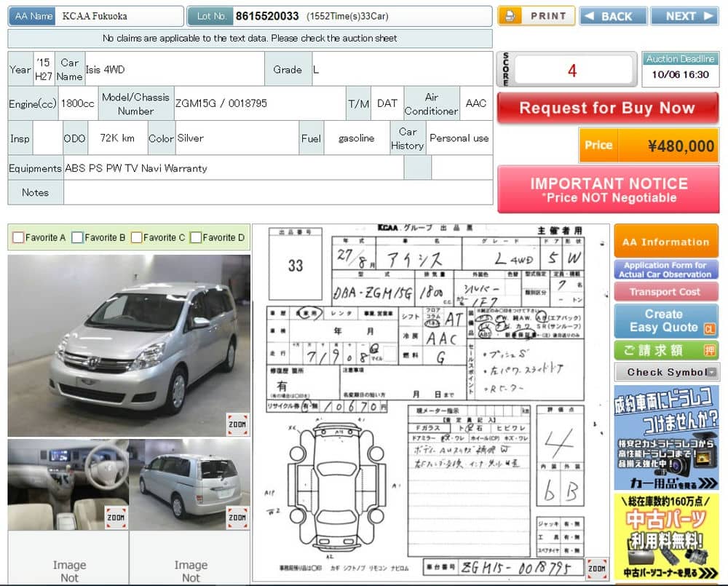Click the lot number 8615520033
Screen dimensions: 728x586
[267, 16]
